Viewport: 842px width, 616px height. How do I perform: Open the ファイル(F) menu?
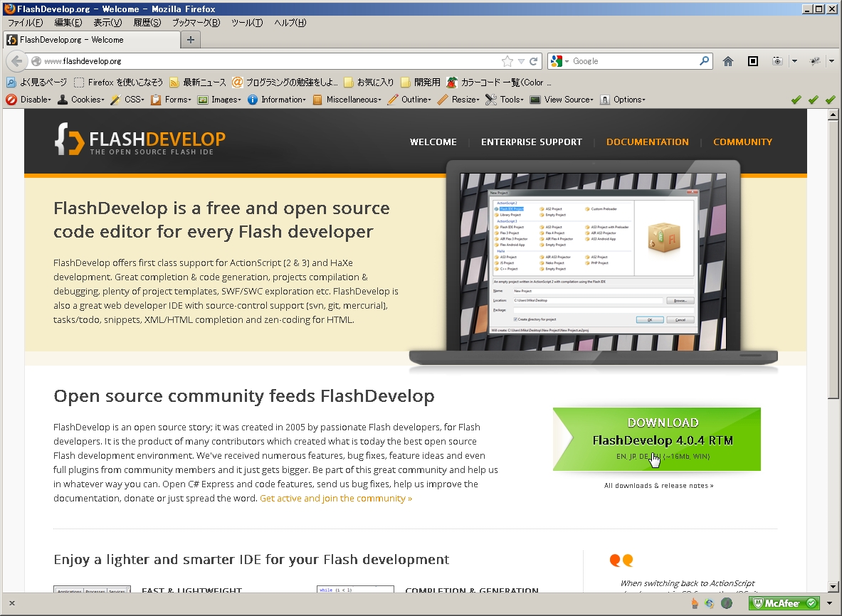tap(25, 23)
